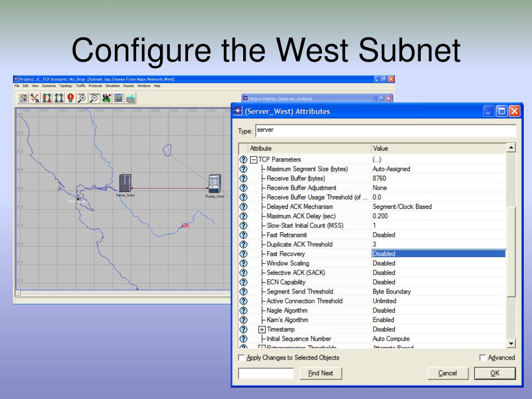Click the find text box beside Find Next

(x=266, y=373)
